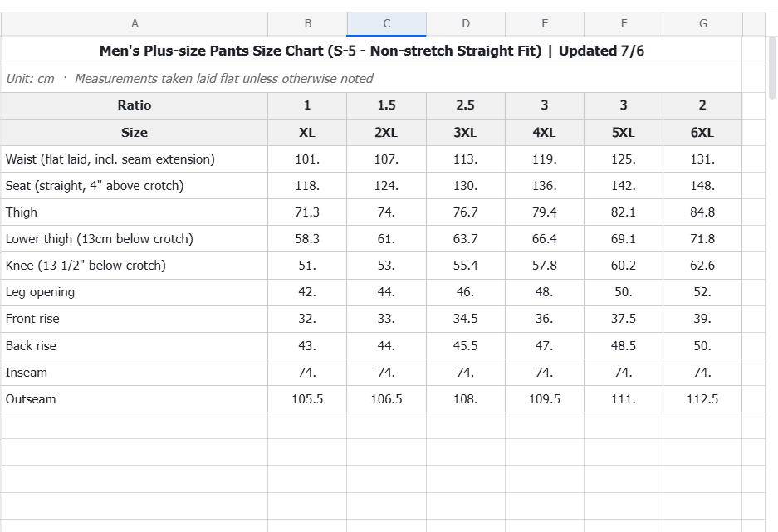
Task: Click the size chart title cell
Action: coord(372,51)
